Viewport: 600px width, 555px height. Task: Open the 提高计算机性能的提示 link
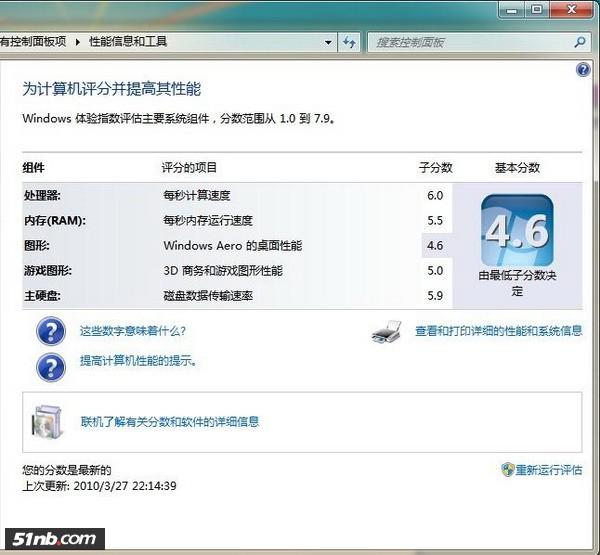[x=138, y=361]
